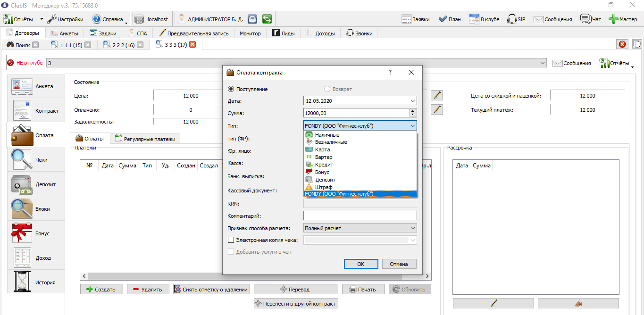Increase Сумма with spinner up arrow
This screenshot has height=315, width=644.
point(413,111)
